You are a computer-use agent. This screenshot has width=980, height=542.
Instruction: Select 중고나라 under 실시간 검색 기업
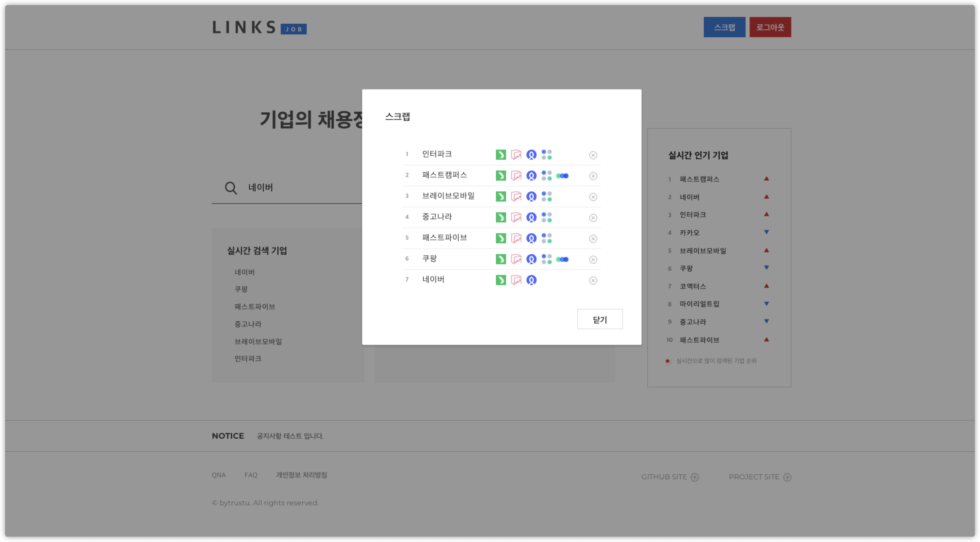coord(248,324)
